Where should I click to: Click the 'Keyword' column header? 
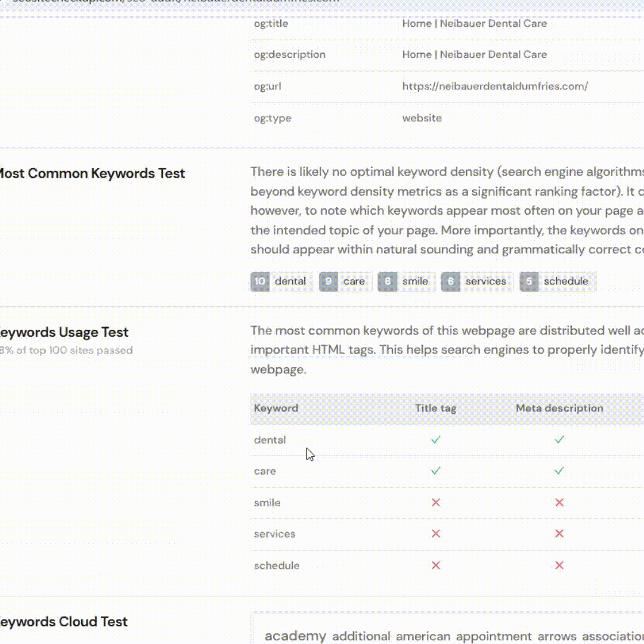coord(276,408)
